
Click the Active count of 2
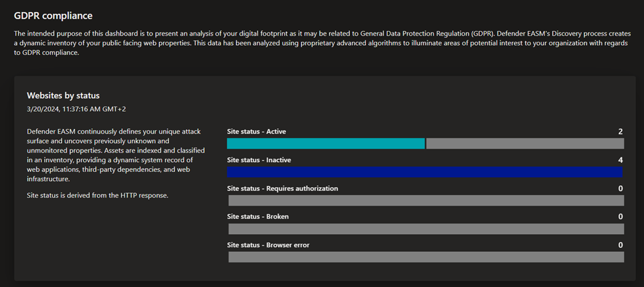pyautogui.click(x=621, y=132)
